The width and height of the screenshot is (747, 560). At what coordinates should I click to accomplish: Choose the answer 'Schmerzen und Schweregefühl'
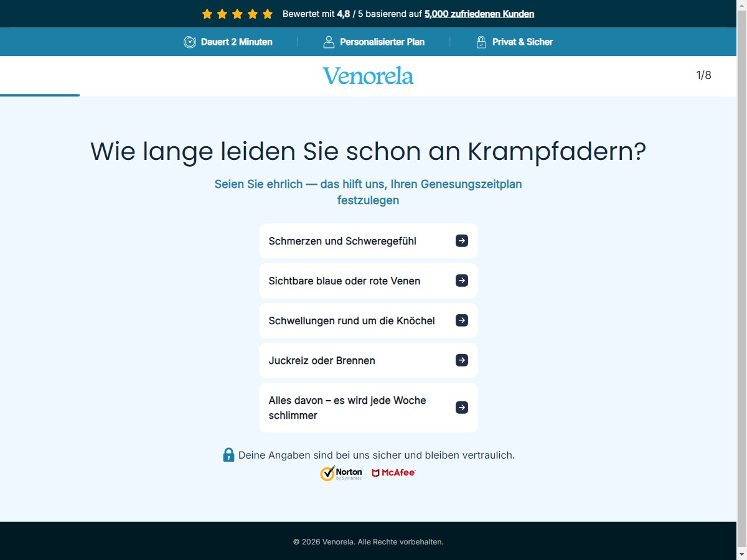click(x=369, y=241)
